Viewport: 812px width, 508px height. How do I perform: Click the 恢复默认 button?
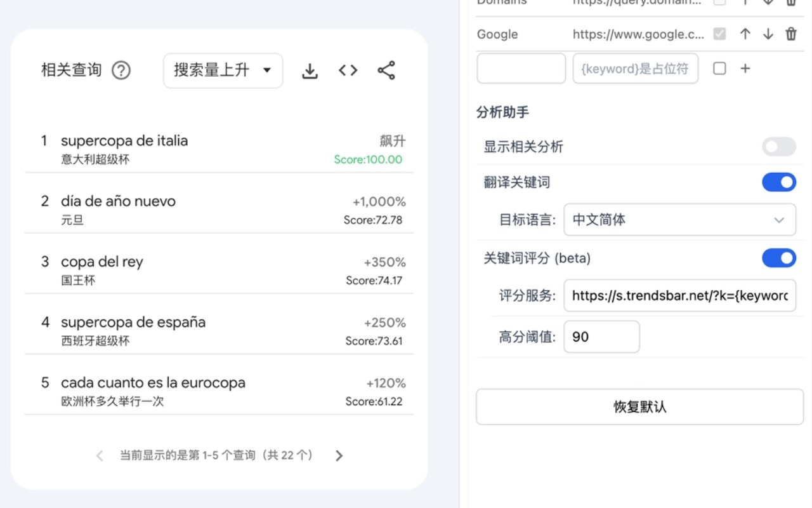click(x=639, y=407)
